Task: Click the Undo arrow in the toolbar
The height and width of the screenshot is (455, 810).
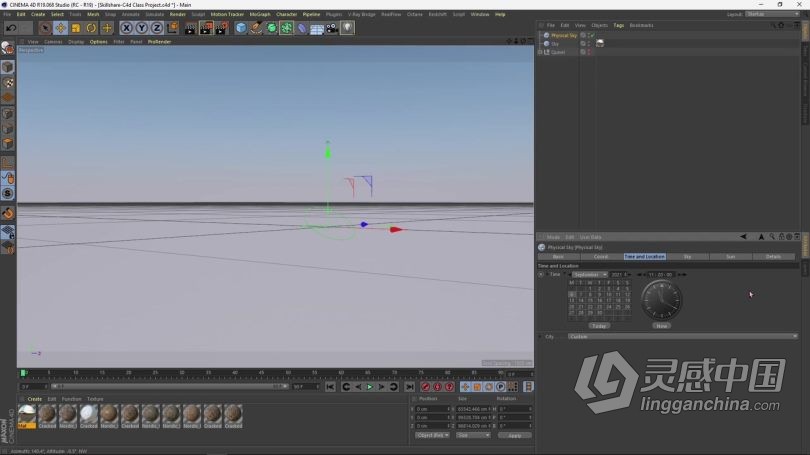Action: coord(11,28)
